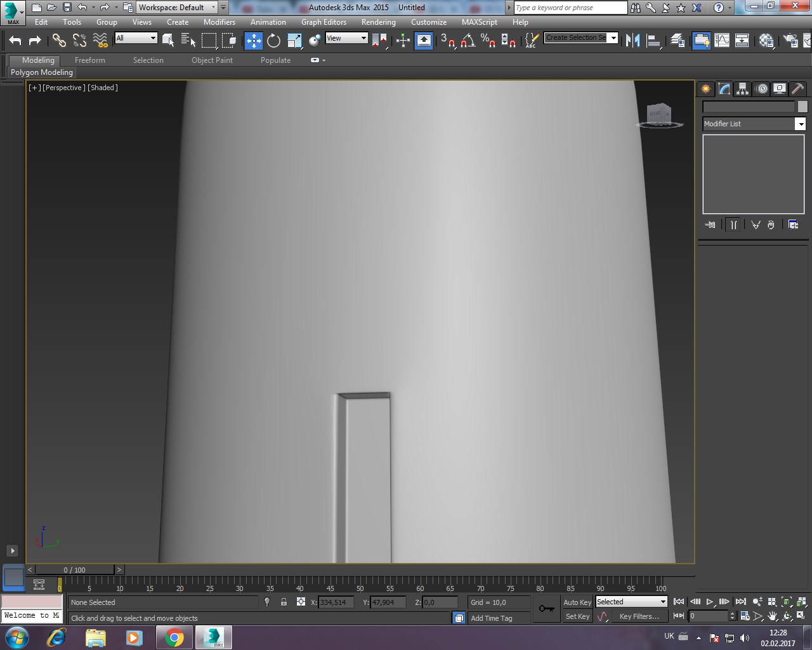Image resolution: width=812 pixels, height=650 pixels.
Task: Toggle the Selection Lock padlock
Action: tap(284, 602)
